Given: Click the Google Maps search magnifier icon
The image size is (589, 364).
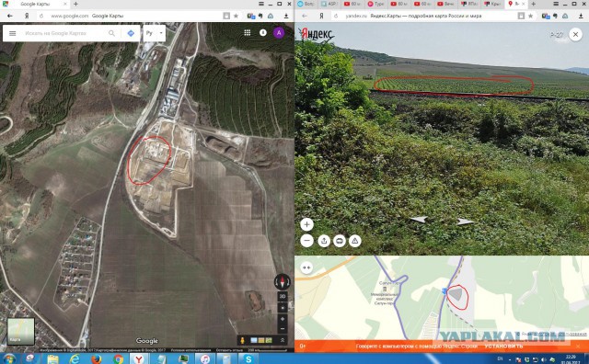Looking at the screenshot, I should click(x=111, y=33).
